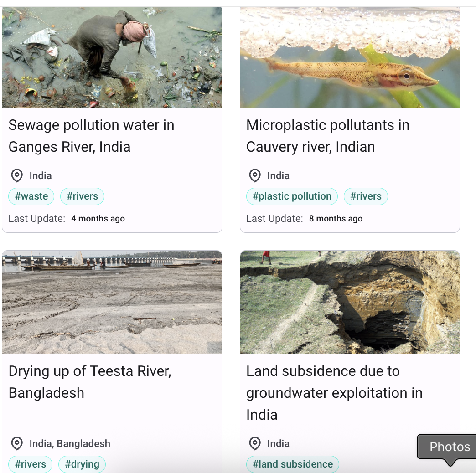Image resolution: width=476 pixels, height=473 pixels.
Task: Select the #plastic pollution tag
Action: point(292,196)
